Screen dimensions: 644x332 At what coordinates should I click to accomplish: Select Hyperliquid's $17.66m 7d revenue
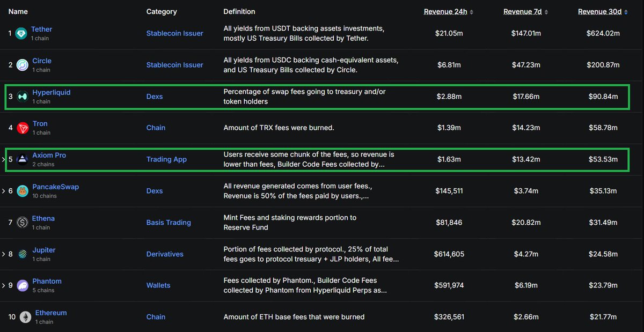(526, 97)
